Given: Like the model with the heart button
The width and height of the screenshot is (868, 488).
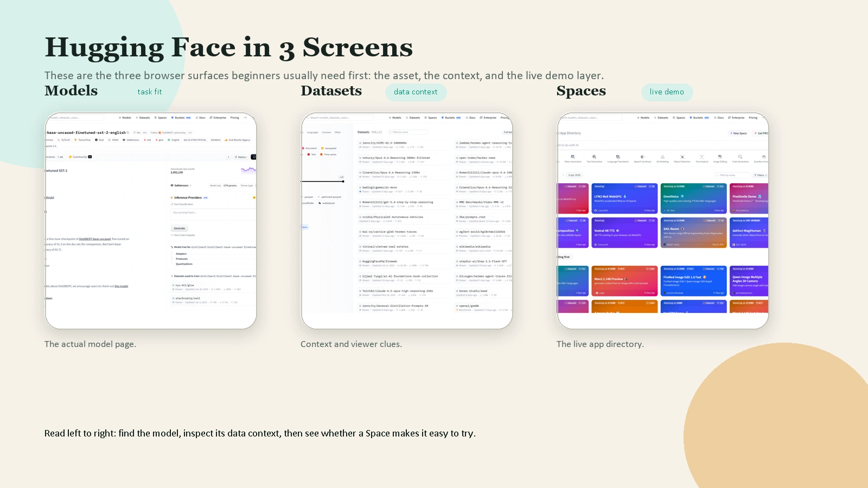Looking at the screenshot, I should coord(138,132).
